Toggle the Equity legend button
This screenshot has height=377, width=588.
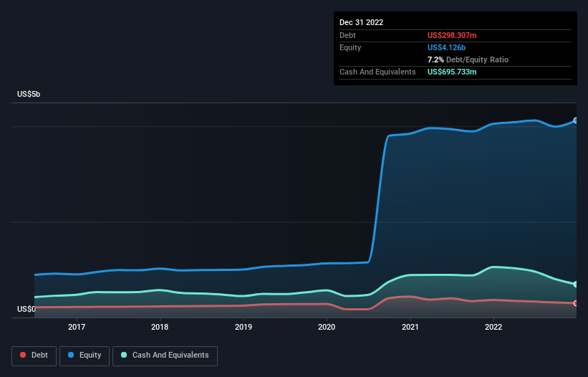[x=85, y=355]
